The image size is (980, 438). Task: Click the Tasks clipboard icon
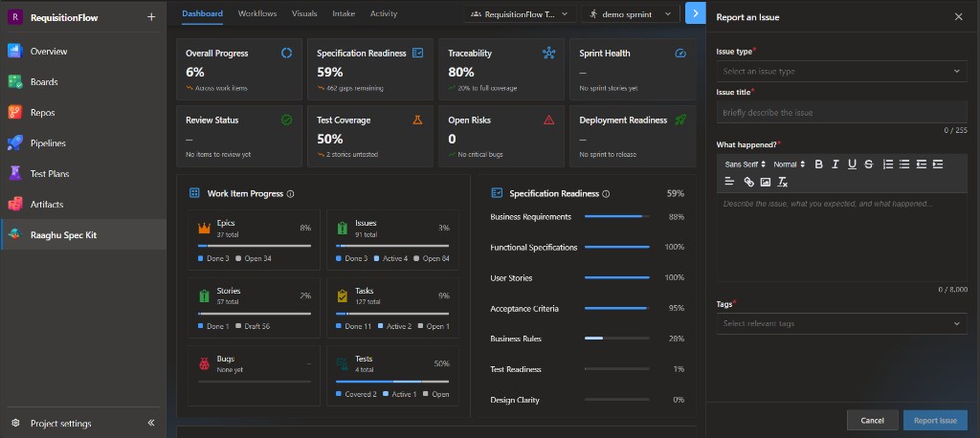tap(343, 296)
